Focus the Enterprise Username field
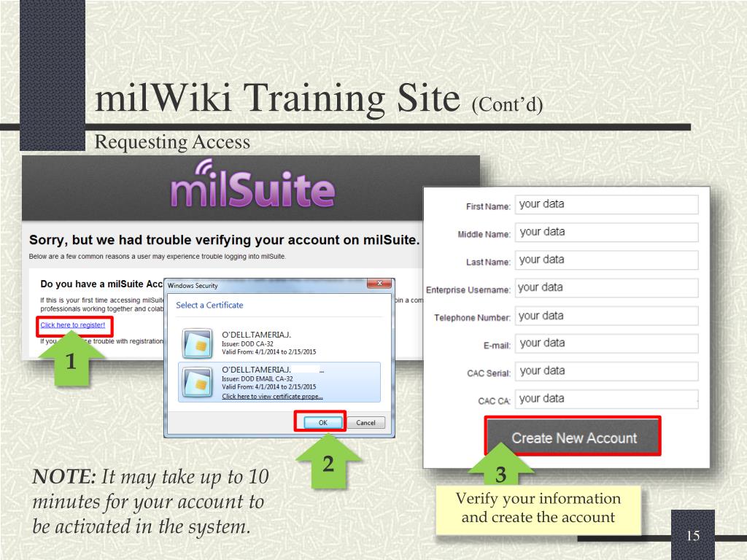Image resolution: width=747 pixels, height=560 pixels. tap(606, 287)
